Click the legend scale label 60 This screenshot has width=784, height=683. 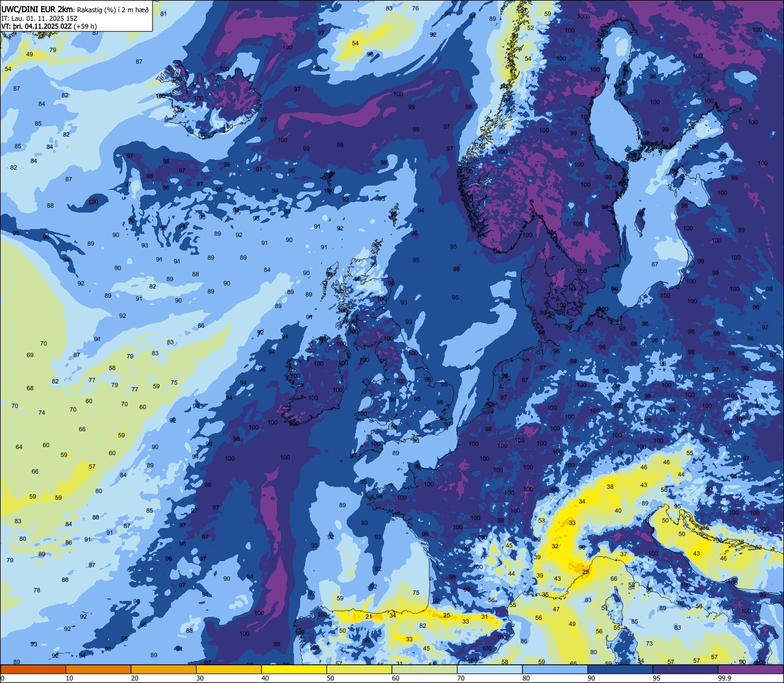pos(396,678)
